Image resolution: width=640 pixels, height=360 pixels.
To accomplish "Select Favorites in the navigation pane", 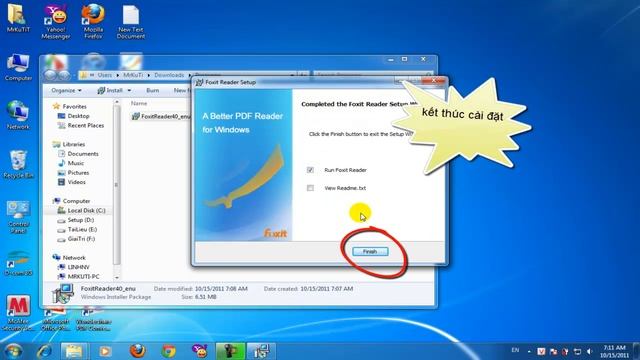I will pyautogui.click(x=74, y=106).
